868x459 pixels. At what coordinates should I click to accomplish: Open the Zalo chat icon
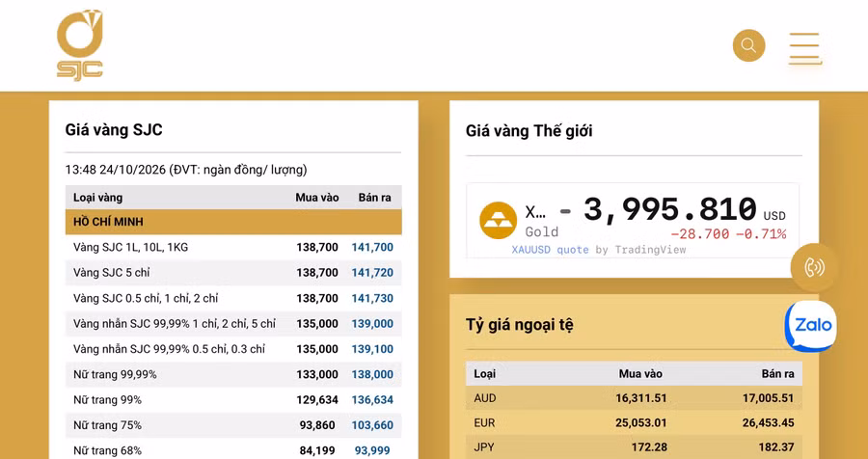[x=811, y=326]
